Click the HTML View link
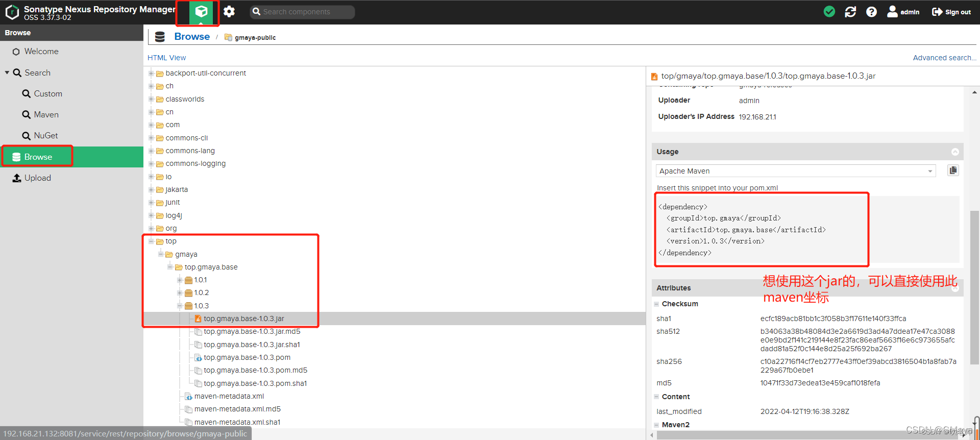The width and height of the screenshot is (980, 440). [166, 58]
